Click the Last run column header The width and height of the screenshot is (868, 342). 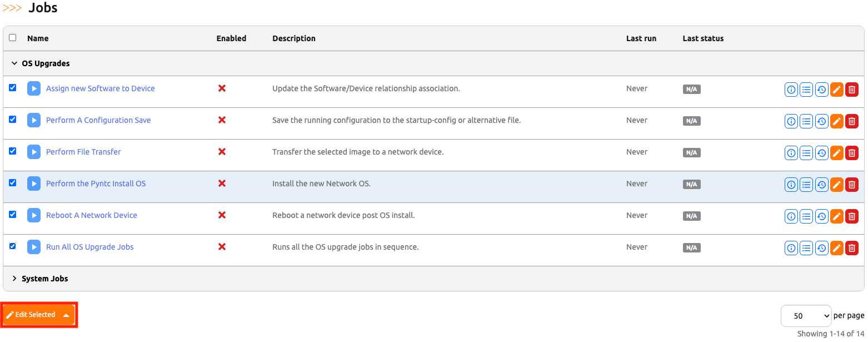[x=641, y=38]
